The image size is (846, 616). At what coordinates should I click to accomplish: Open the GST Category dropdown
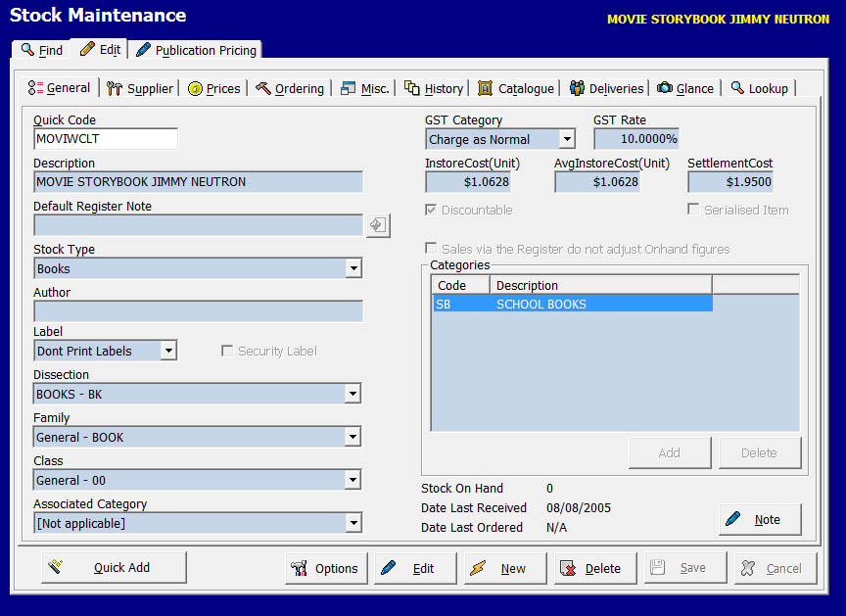[567, 139]
